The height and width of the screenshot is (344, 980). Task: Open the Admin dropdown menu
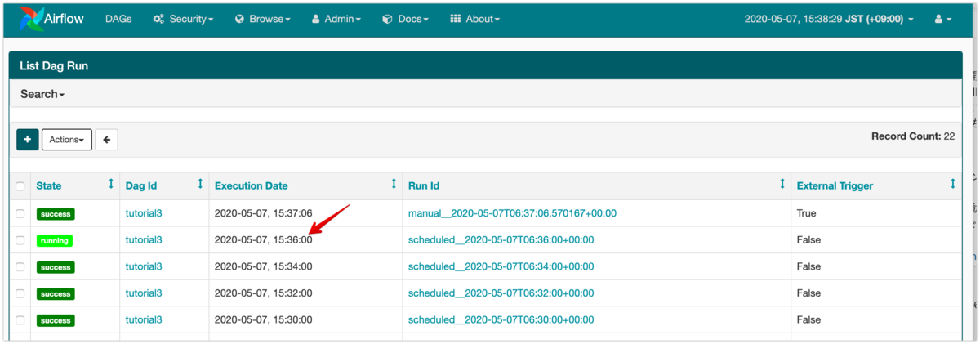[336, 19]
